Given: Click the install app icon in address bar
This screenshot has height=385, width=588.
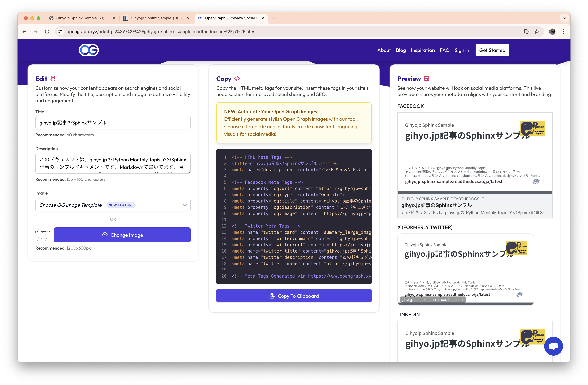Looking at the screenshot, I should point(527,32).
